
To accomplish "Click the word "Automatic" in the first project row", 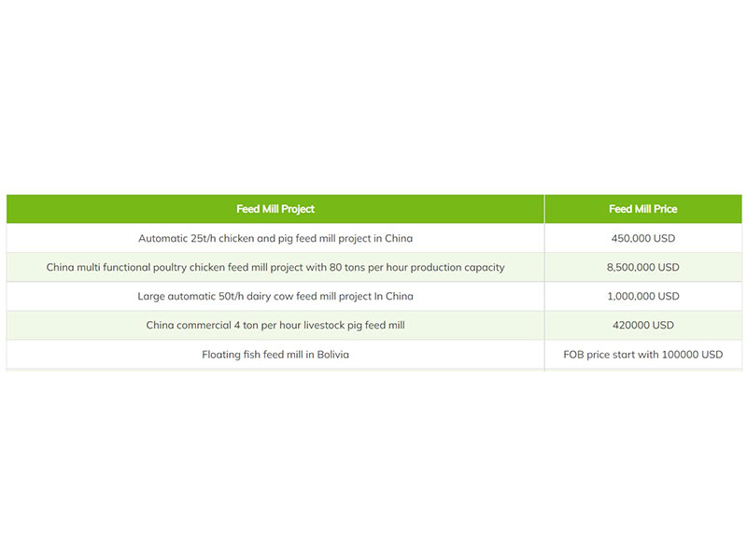I will (162, 238).
